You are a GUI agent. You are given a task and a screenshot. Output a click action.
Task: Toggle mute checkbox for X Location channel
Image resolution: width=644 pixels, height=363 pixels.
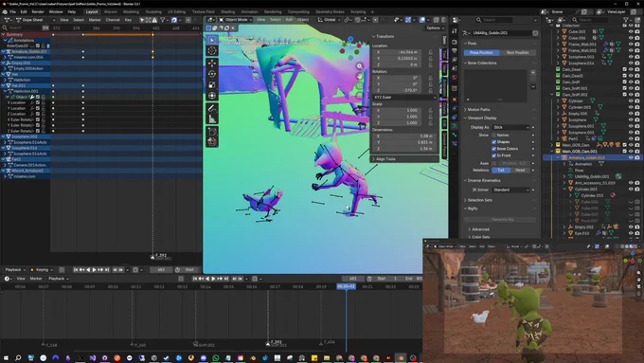(x=38, y=102)
